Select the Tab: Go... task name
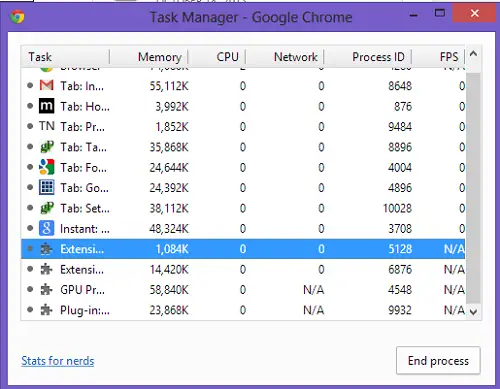The image size is (500, 389). point(84,188)
